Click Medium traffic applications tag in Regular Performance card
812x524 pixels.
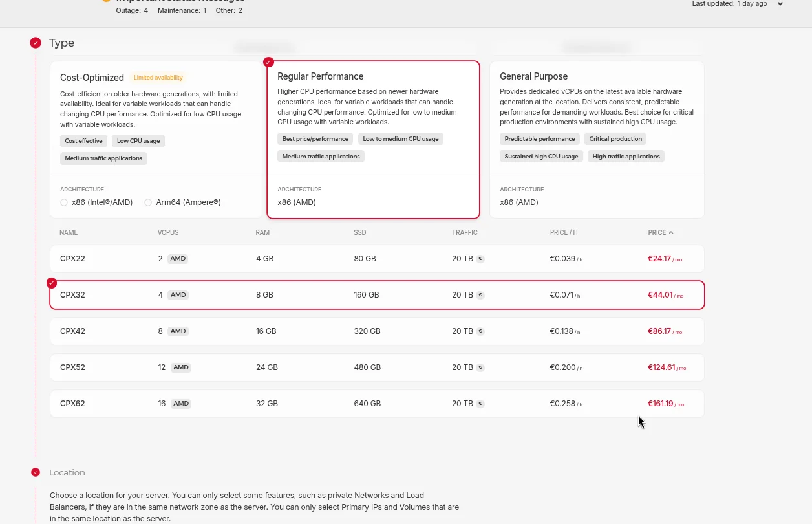321,157
